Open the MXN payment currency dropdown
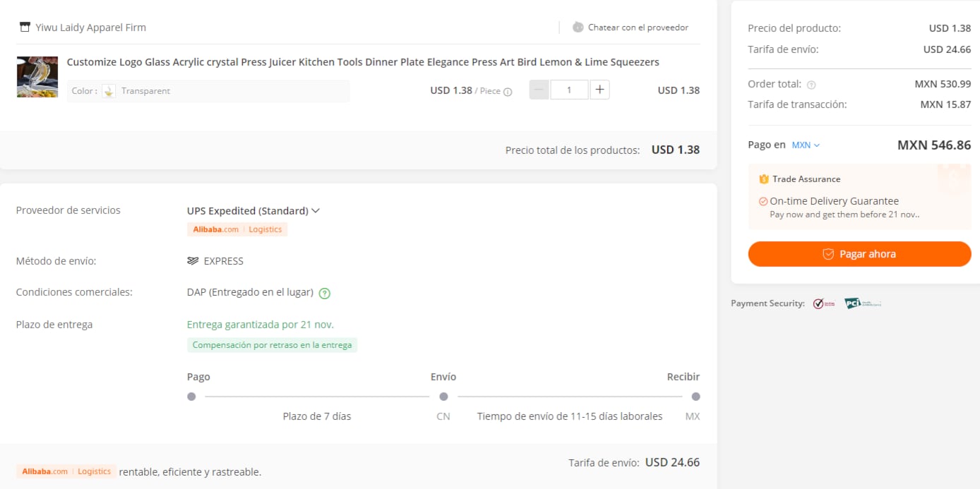The height and width of the screenshot is (489, 980). click(806, 145)
